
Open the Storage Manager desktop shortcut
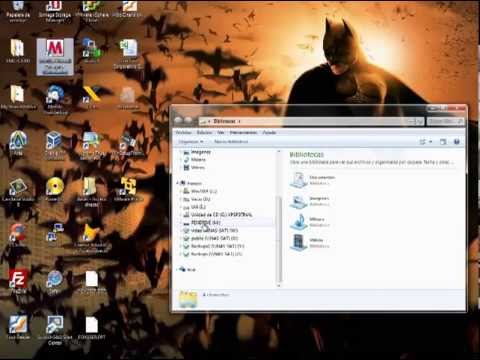pos(54,11)
